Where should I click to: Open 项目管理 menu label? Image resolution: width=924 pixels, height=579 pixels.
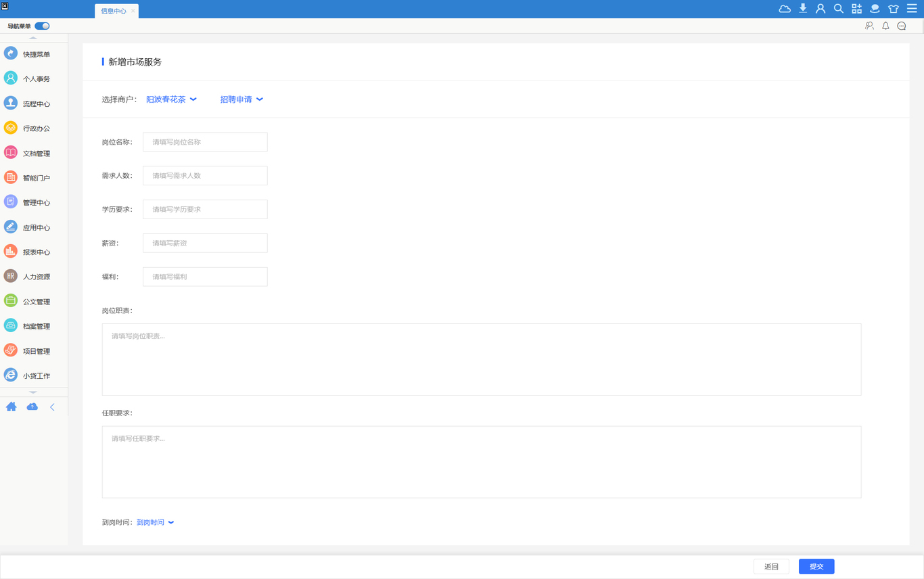37,351
